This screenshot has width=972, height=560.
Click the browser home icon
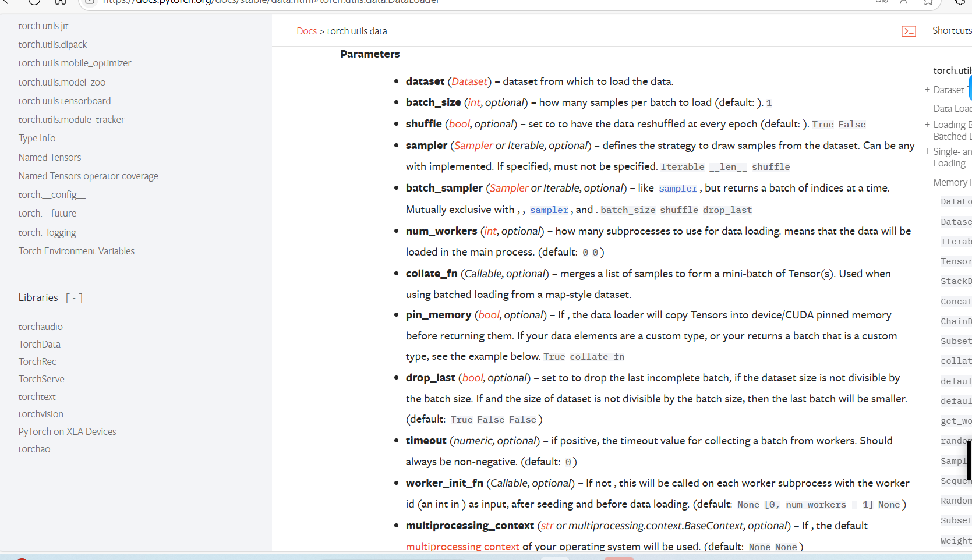tap(61, 2)
